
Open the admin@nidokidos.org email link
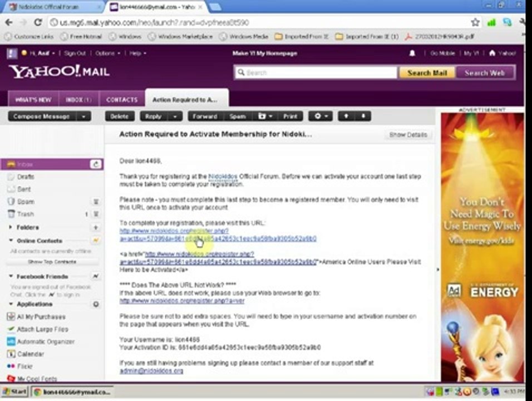click(x=151, y=371)
